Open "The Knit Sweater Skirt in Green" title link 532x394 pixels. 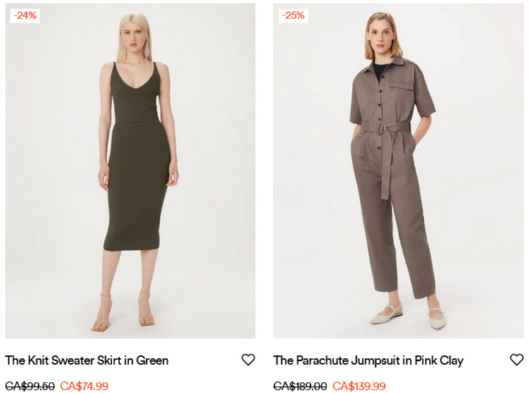point(87,360)
